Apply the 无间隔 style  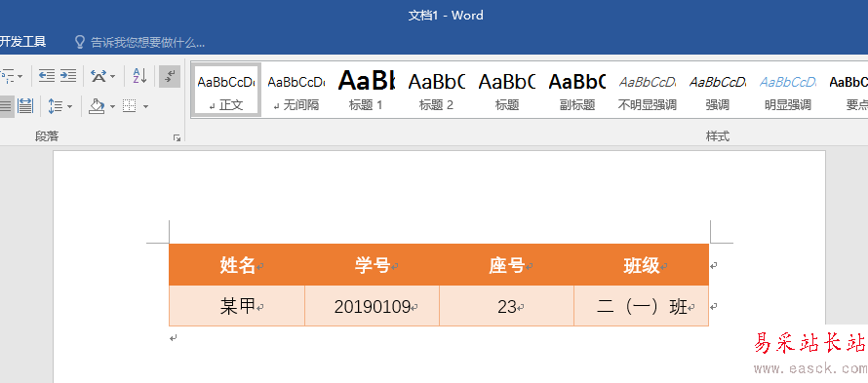296,90
